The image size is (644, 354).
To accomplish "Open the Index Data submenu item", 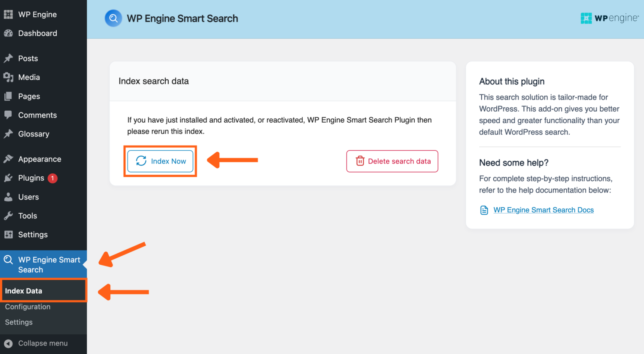I will point(24,290).
